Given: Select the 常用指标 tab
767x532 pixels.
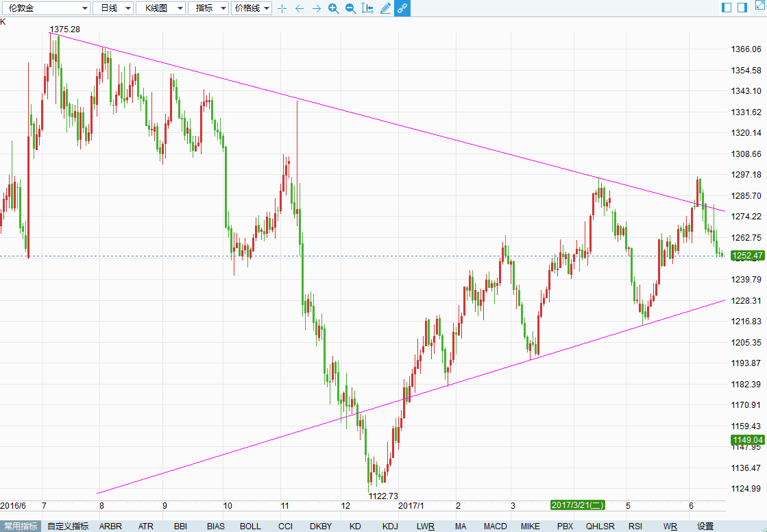Looking at the screenshot, I should click(21, 527).
